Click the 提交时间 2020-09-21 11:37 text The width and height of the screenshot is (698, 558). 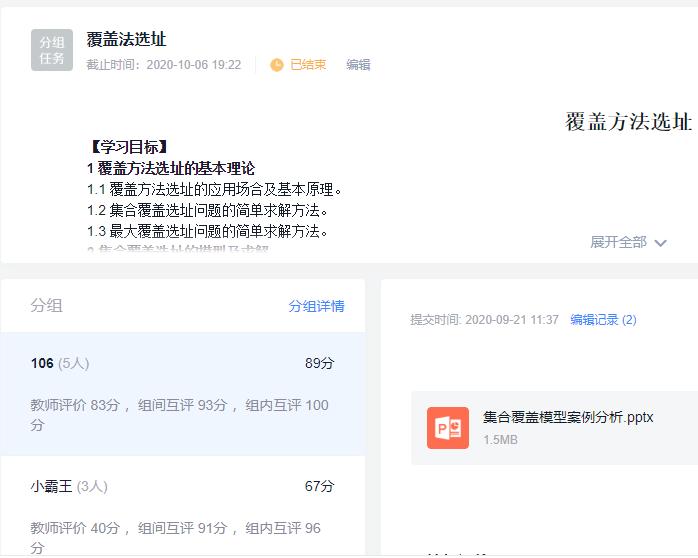tap(484, 320)
